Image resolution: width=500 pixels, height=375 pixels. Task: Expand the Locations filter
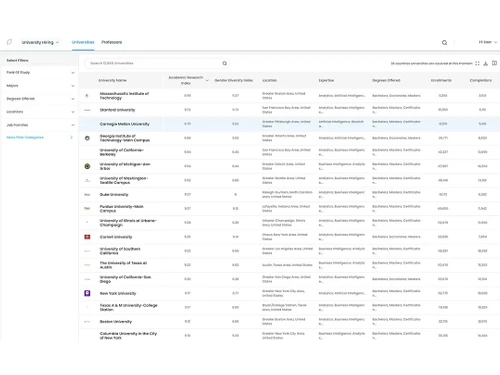tap(40, 112)
